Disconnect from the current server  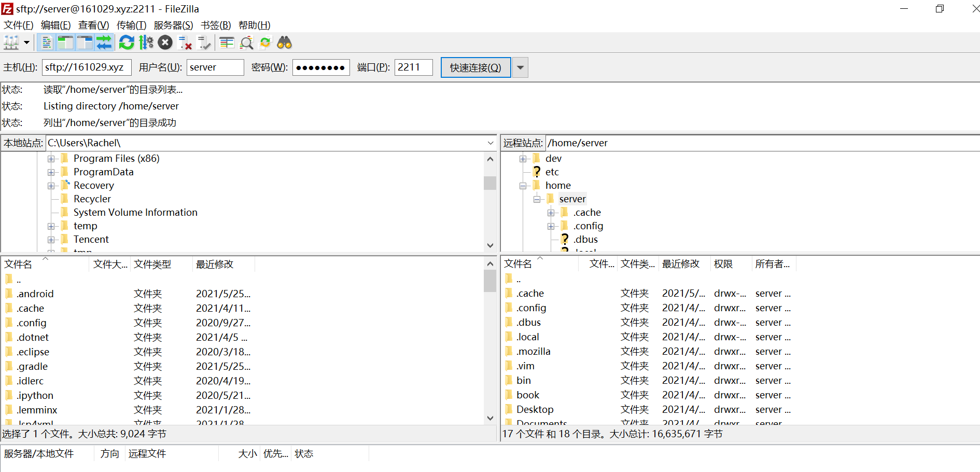click(x=185, y=43)
